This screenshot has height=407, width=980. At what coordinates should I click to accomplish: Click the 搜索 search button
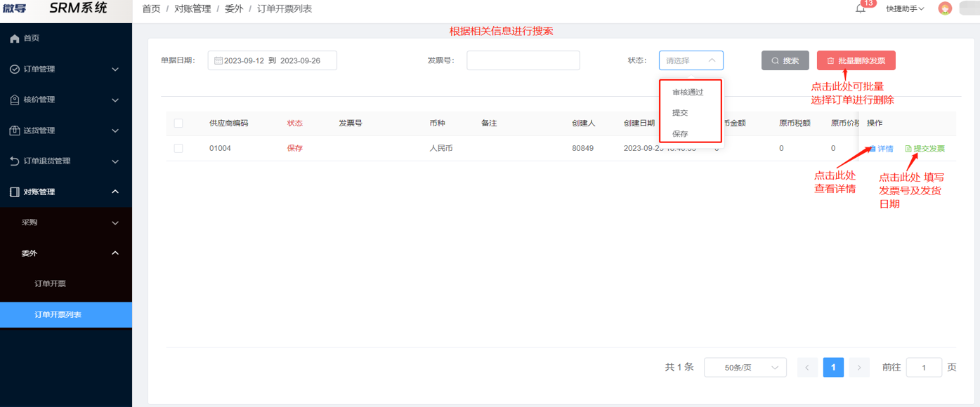(x=785, y=61)
